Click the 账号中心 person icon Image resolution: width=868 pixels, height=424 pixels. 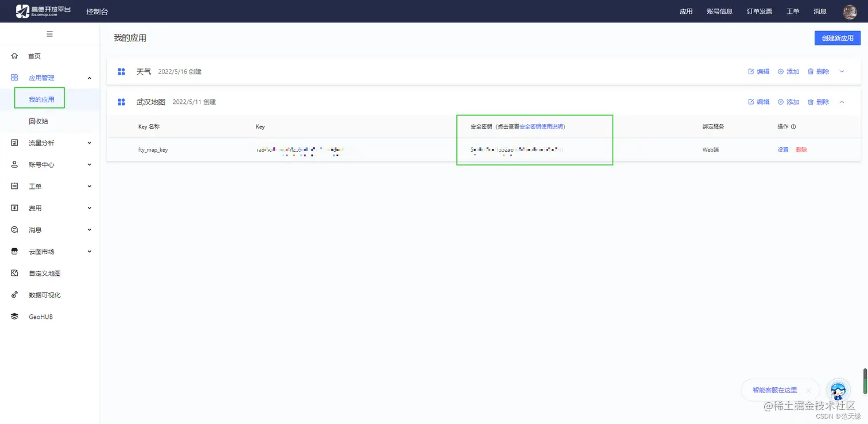(15, 164)
